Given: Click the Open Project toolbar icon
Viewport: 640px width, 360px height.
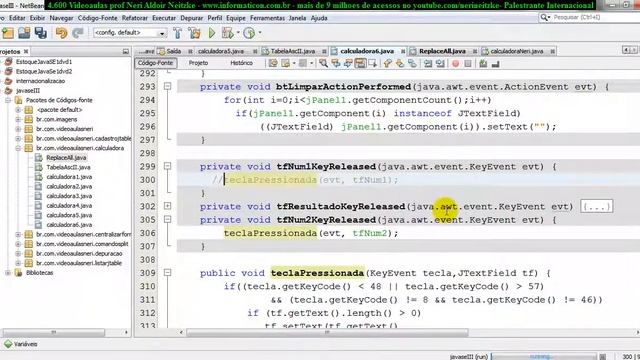Looking at the screenshot, I should click(x=24, y=33).
